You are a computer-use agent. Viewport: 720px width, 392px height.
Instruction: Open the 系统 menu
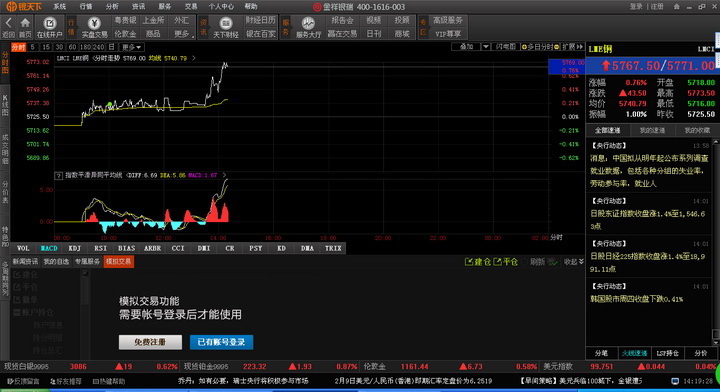click(x=59, y=6)
